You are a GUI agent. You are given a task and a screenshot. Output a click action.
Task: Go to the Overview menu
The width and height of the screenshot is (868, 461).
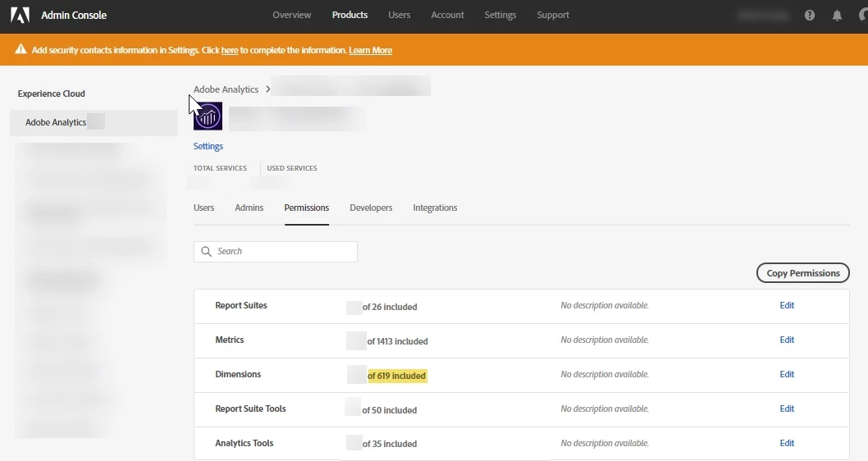tap(292, 15)
